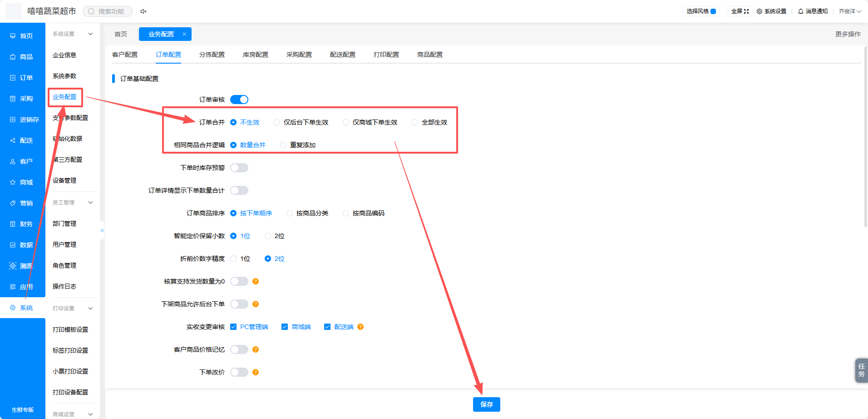Image resolution: width=868 pixels, height=419 pixels.
Task: Open 企业信息 menu item
Action: pyautogui.click(x=64, y=55)
